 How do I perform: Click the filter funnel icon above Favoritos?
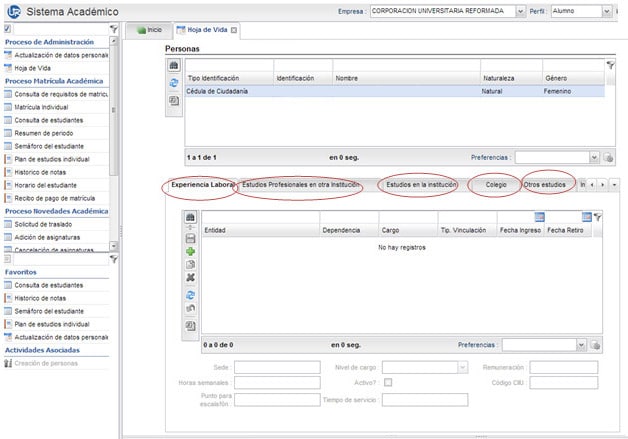(x=114, y=260)
